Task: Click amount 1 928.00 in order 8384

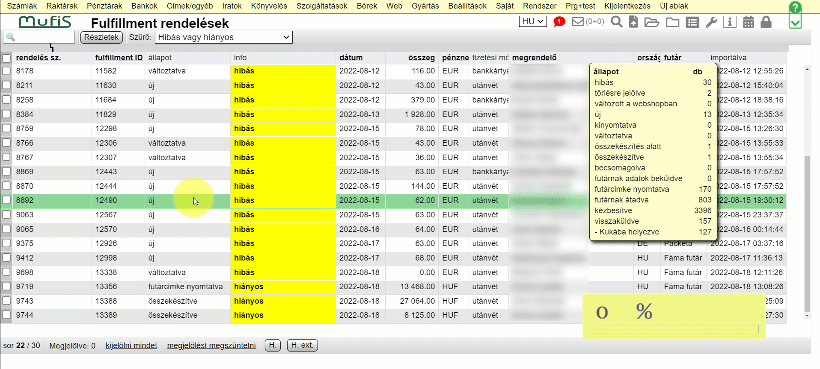Action: tap(419, 114)
